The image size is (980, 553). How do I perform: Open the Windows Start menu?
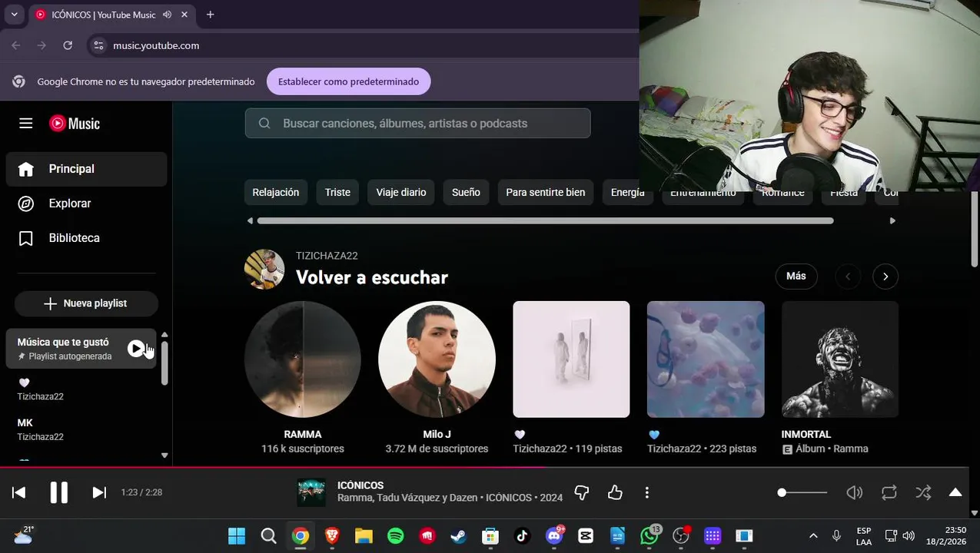pos(237,536)
